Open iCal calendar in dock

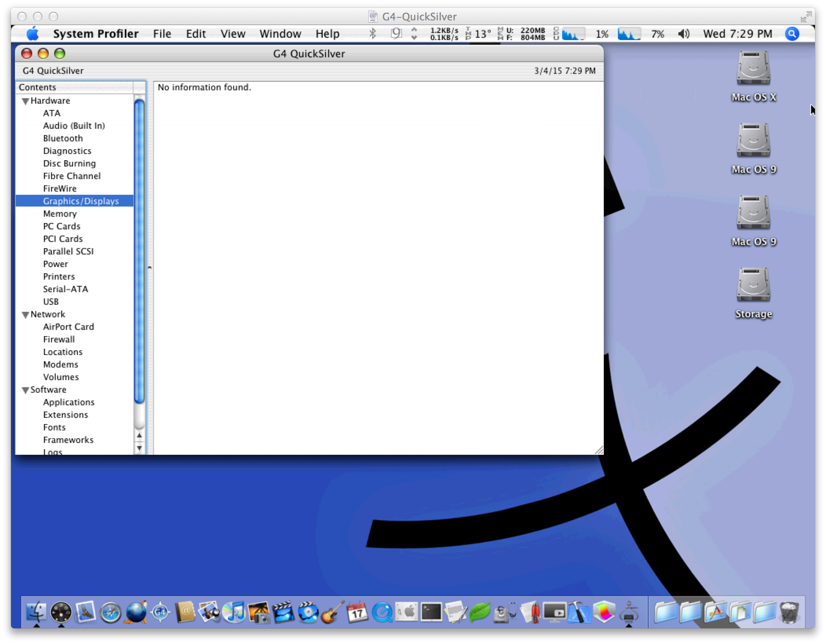[x=357, y=612]
